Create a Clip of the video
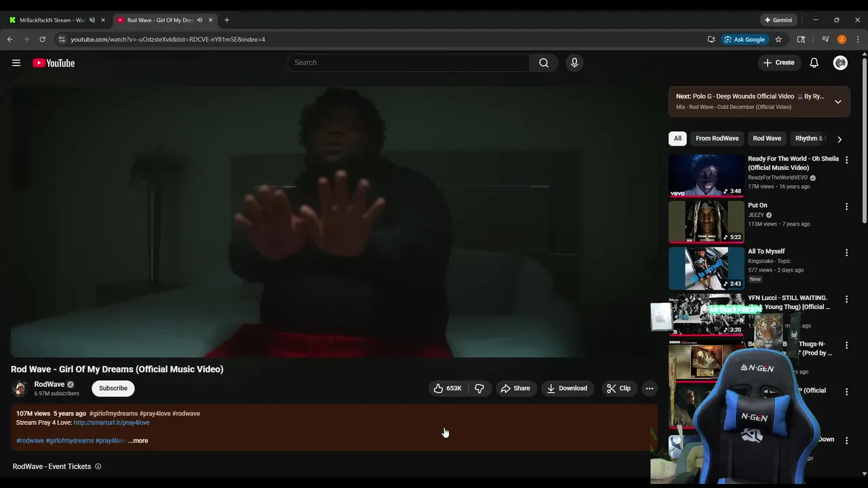Viewport: 868px width, 488px height. (x=618, y=388)
